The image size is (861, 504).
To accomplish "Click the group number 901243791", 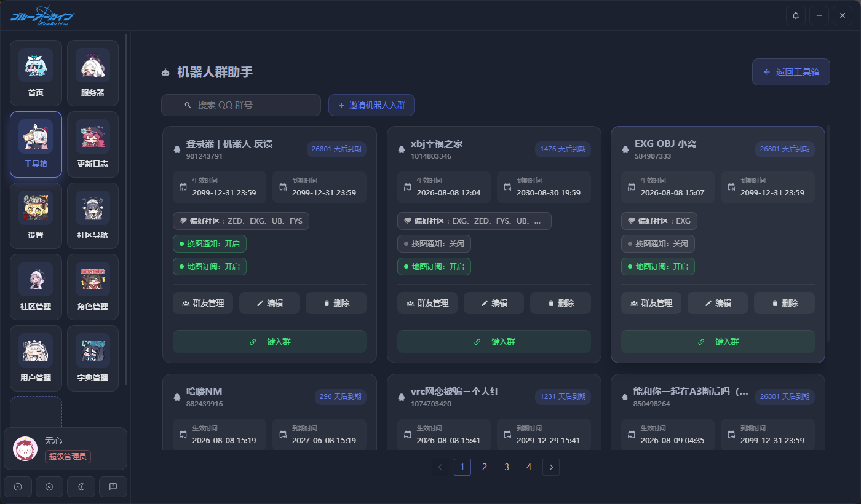I will pos(204,156).
